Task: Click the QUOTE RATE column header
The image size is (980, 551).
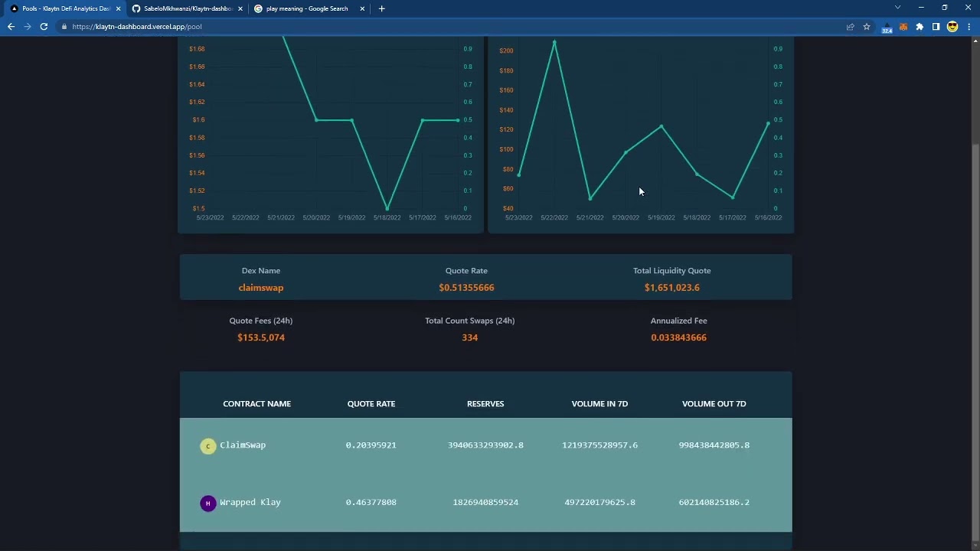Action: coord(371,403)
